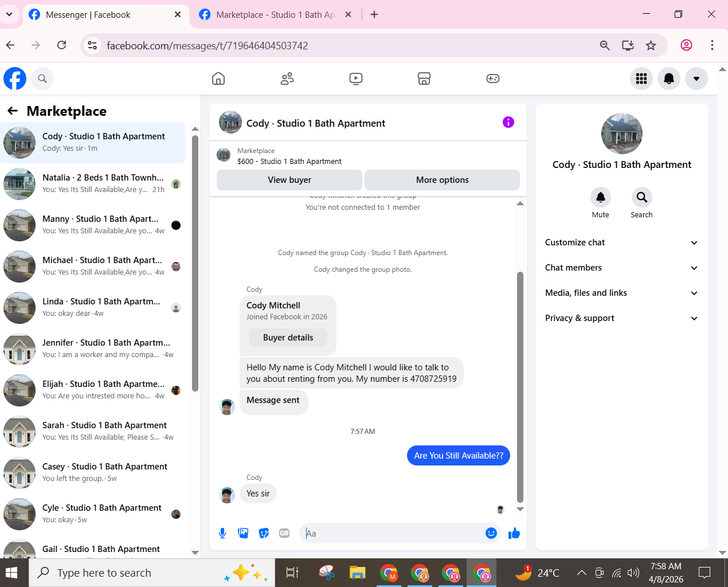Click the back arrow beside Marketplace
The width and height of the screenshot is (728, 587).
[13, 111]
